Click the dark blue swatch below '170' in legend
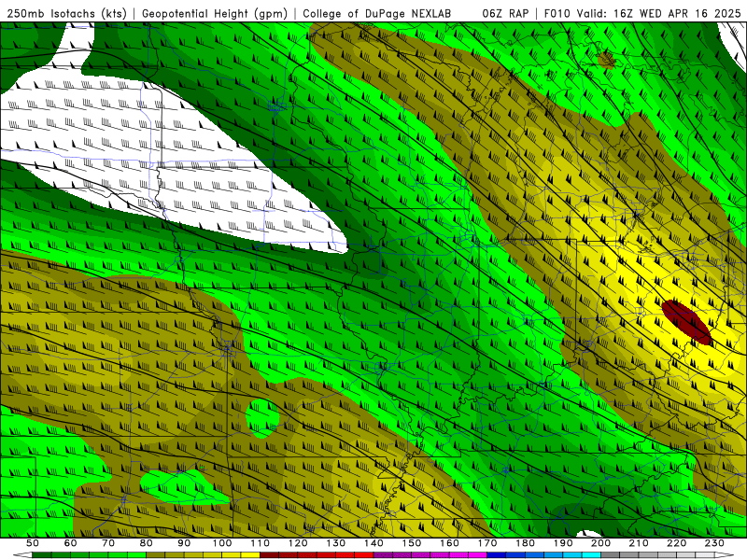The width and height of the screenshot is (747, 560). pyautogui.click(x=497, y=555)
